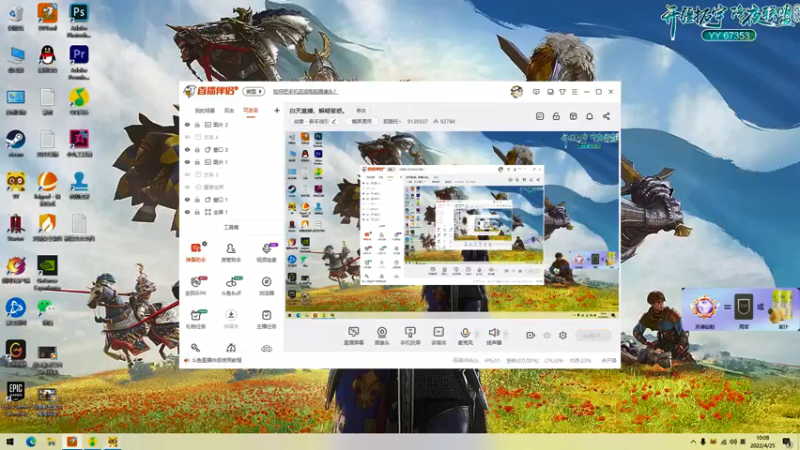Add new source with plus icon

[277, 110]
